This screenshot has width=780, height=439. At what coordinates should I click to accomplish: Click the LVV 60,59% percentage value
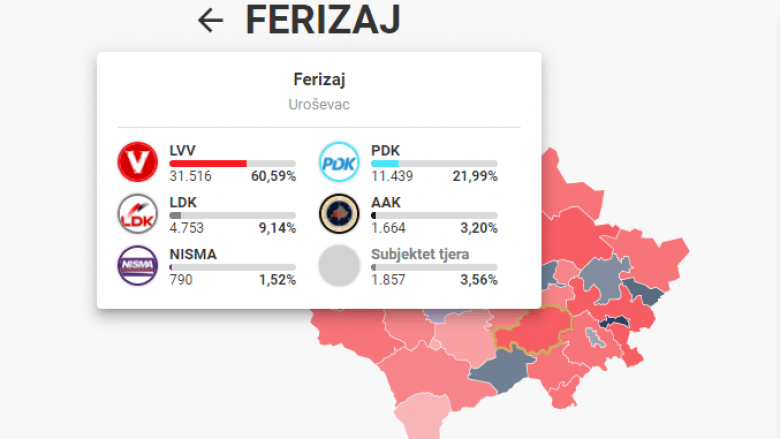[x=273, y=176]
